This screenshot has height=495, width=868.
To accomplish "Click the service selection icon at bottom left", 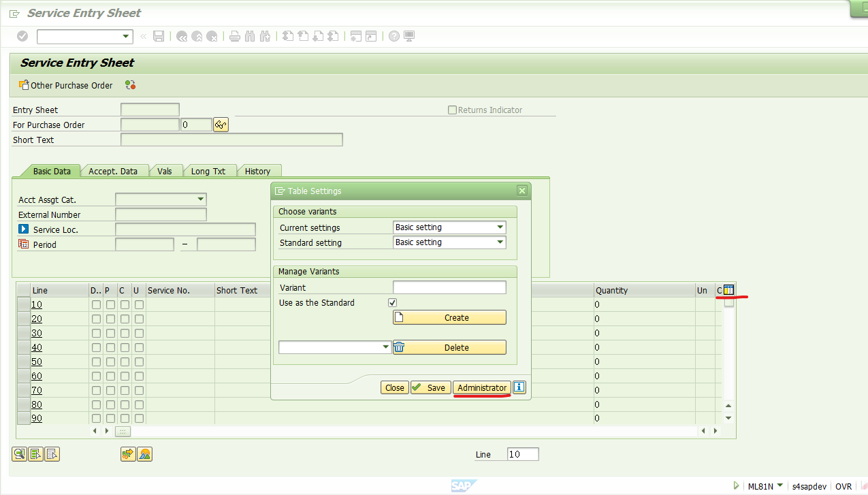I will [x=18, y=453].
